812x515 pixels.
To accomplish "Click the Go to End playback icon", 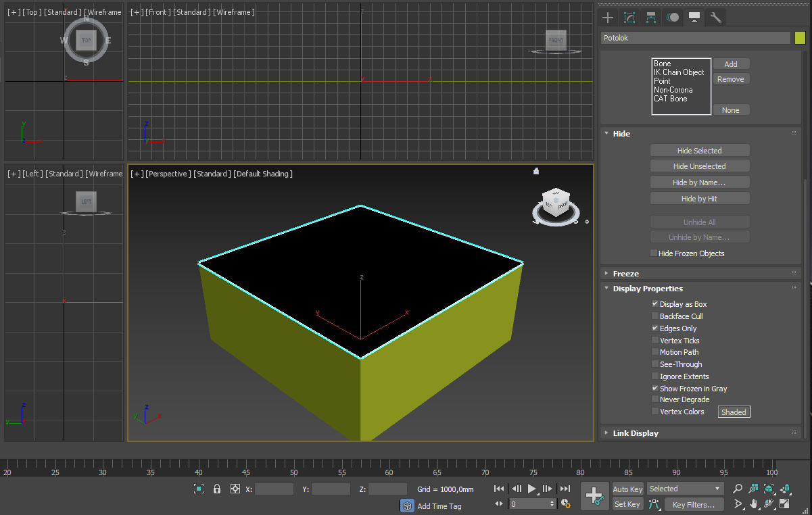I will tap(565, 489).
